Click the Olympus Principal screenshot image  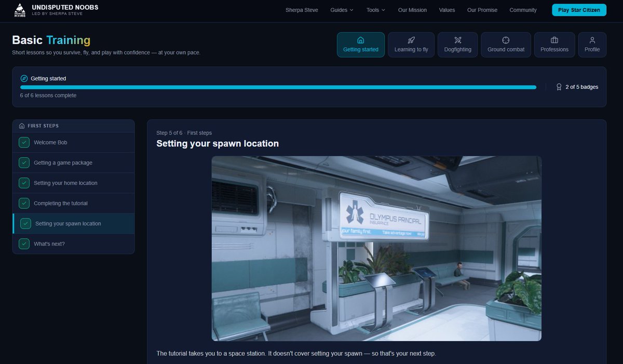(x=376, y=248)
